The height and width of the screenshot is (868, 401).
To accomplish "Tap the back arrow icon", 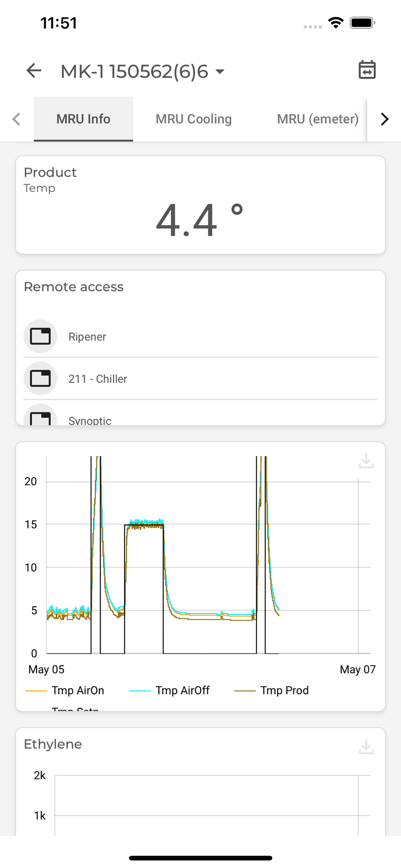I will (34, 70).
